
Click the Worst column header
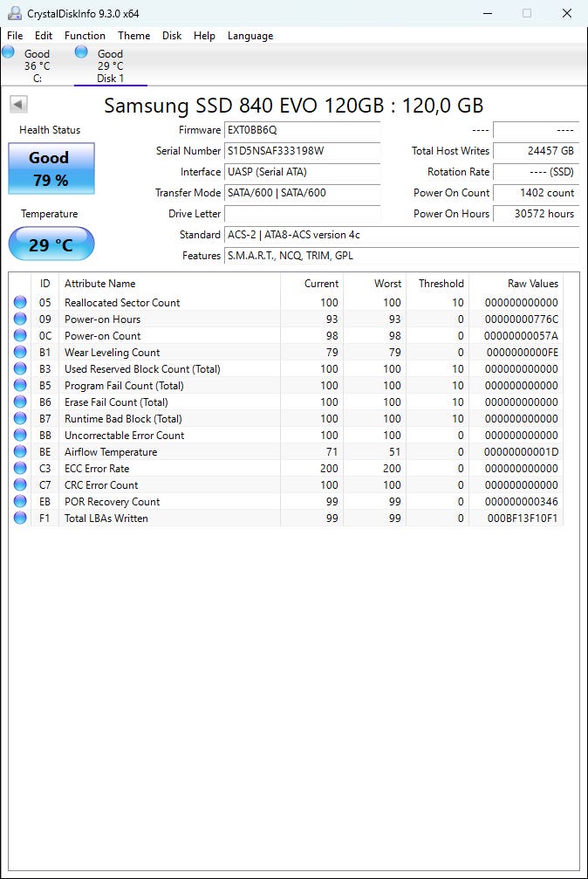[x=374, y=284]
